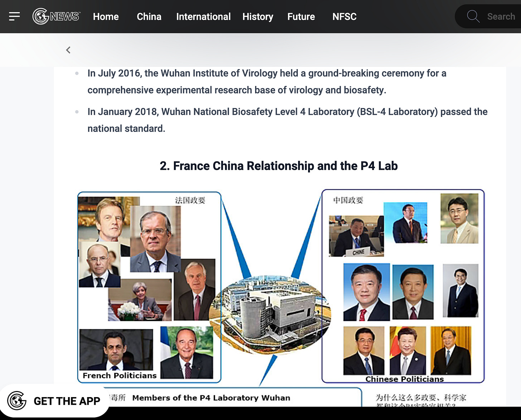This screenshot has height=420, width=521.
Task: Click the GNEWS logo
Action: coord(56,16)
